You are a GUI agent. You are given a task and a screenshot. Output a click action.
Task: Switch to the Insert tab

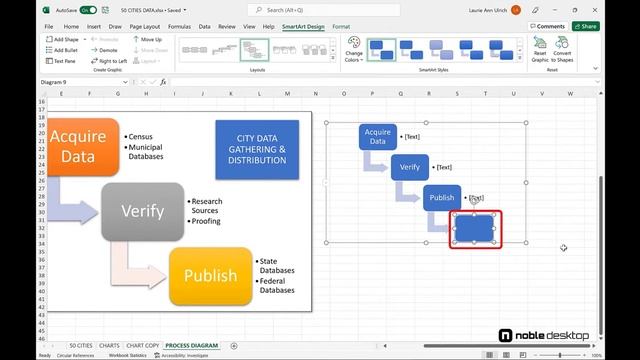pos(93,27)
